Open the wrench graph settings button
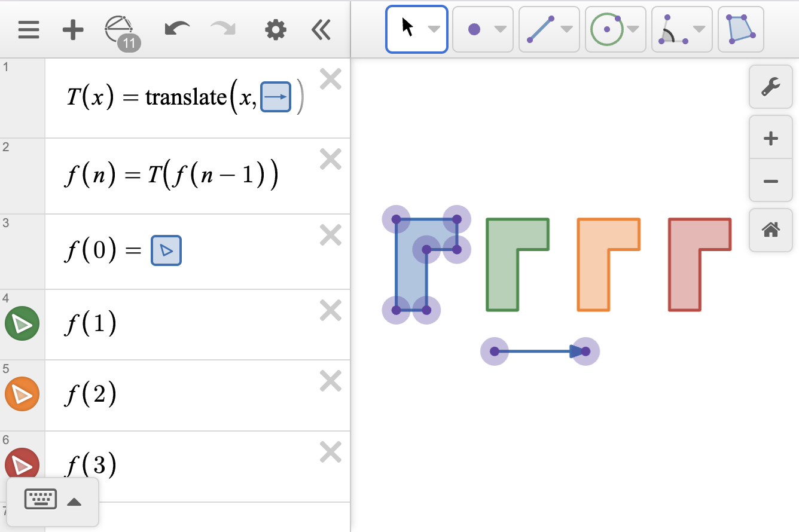The height and width of the screenshot is (532, 799). pos(770,87)
